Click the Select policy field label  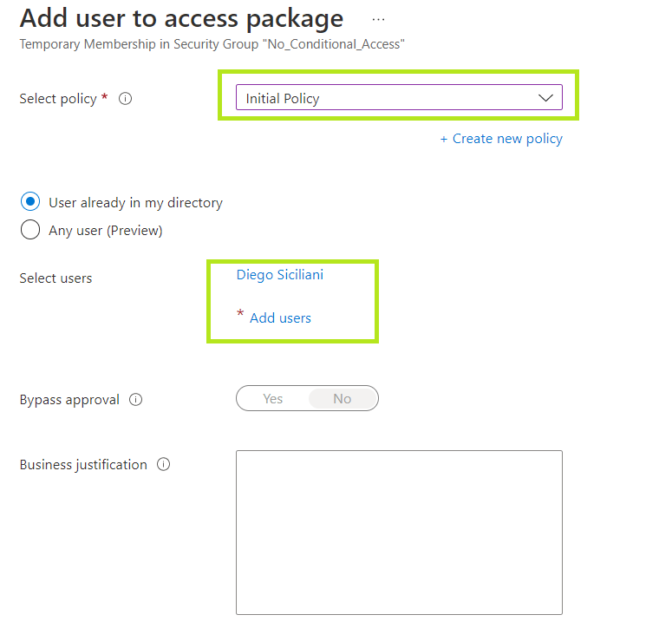pos(58,99)
